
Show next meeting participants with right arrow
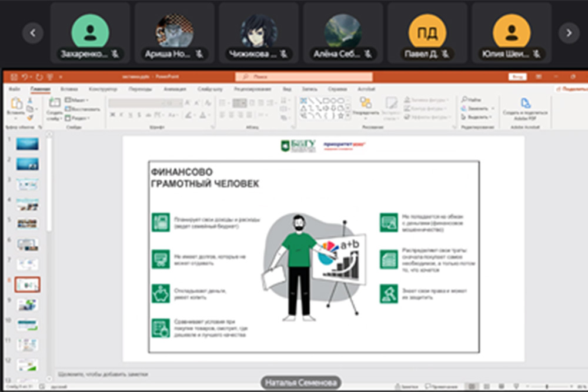[569, 33]
